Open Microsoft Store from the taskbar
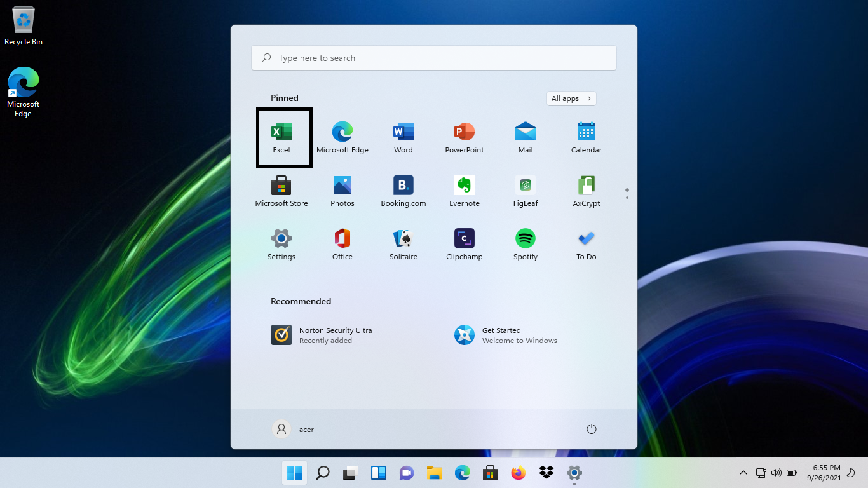This screenshot has height=488, width=868. [x=490, y=473]
